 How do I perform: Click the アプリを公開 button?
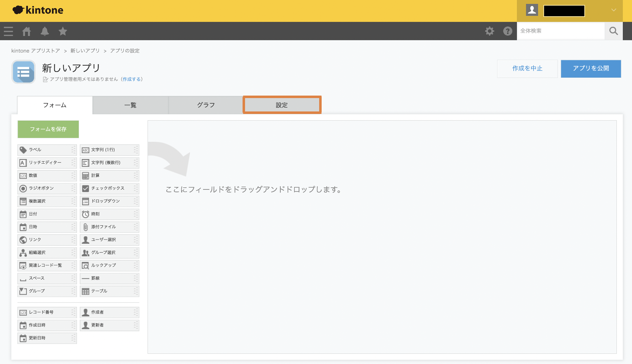[591, 68]
